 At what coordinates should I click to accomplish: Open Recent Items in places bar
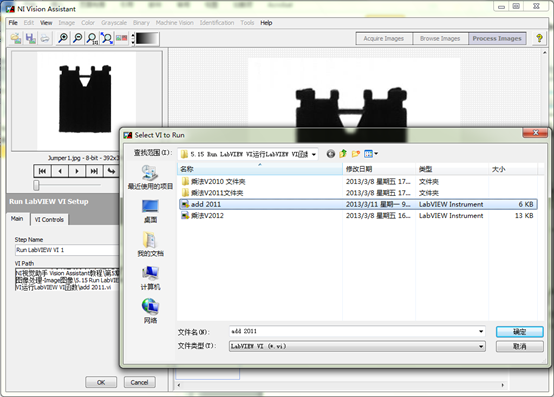[x=150, y=178]
